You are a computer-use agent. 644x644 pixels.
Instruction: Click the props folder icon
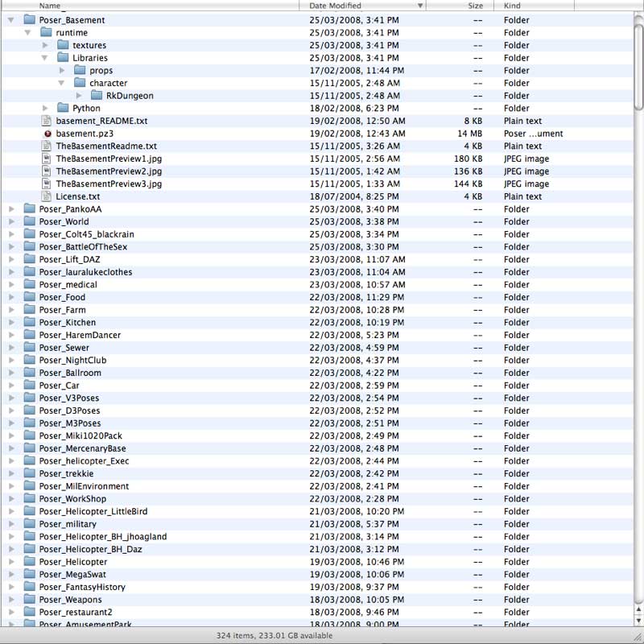80,70
